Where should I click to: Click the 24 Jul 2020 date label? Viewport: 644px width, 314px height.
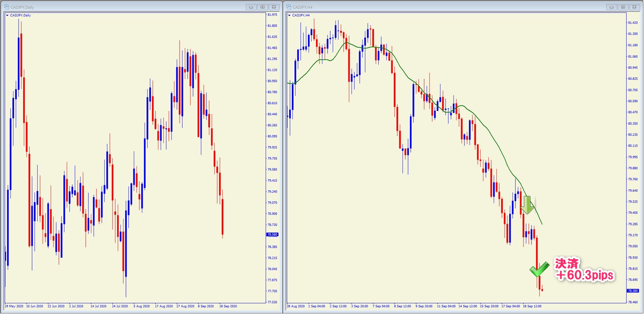click(120, 306)
